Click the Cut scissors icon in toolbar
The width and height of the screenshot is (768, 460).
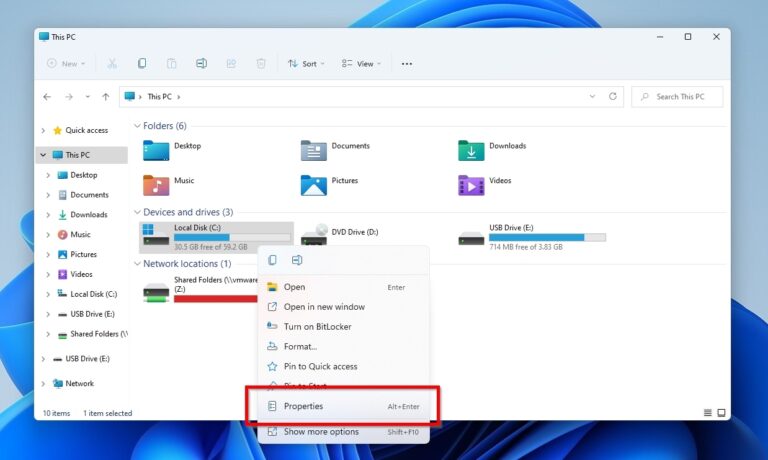pyautogui.click(x=112, y=63)
